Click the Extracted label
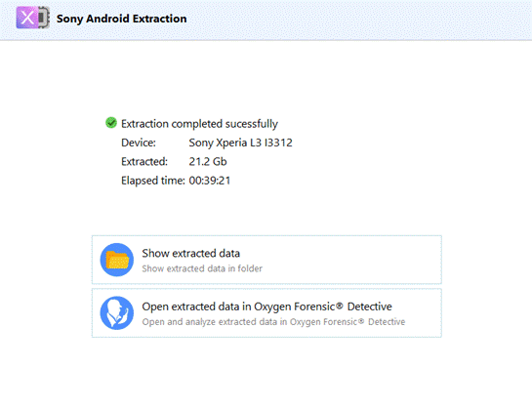This screenshot has width=532, height=409. click(144, 162)
